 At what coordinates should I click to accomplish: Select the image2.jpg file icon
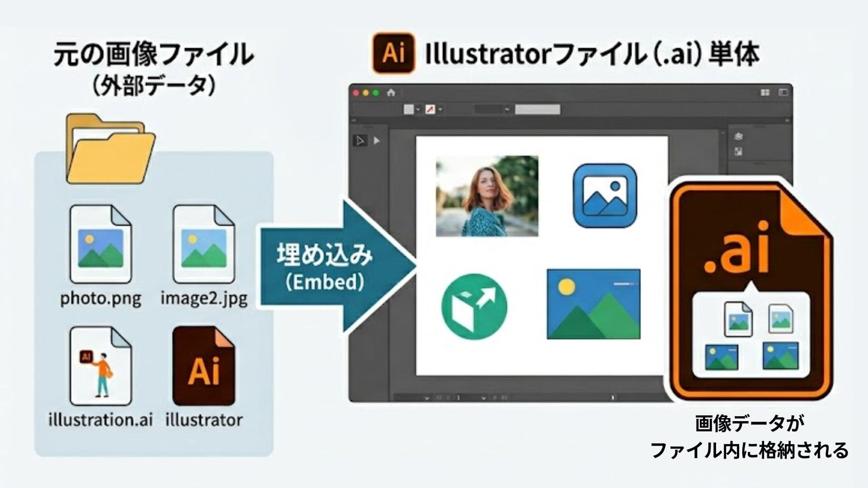tap(204, 244)
